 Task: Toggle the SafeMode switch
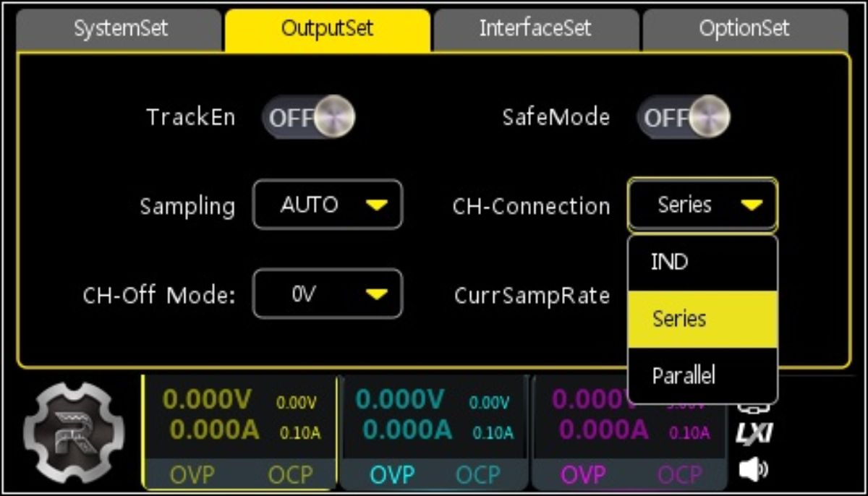tap(684, 117)
